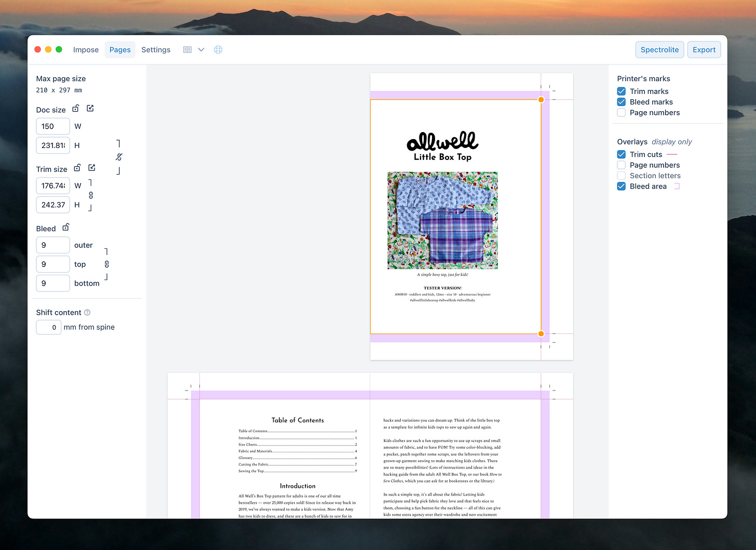The height and width of the screenshot is (550, 756).
Task: Click the top bleed input field
Action: click(53, 264)
